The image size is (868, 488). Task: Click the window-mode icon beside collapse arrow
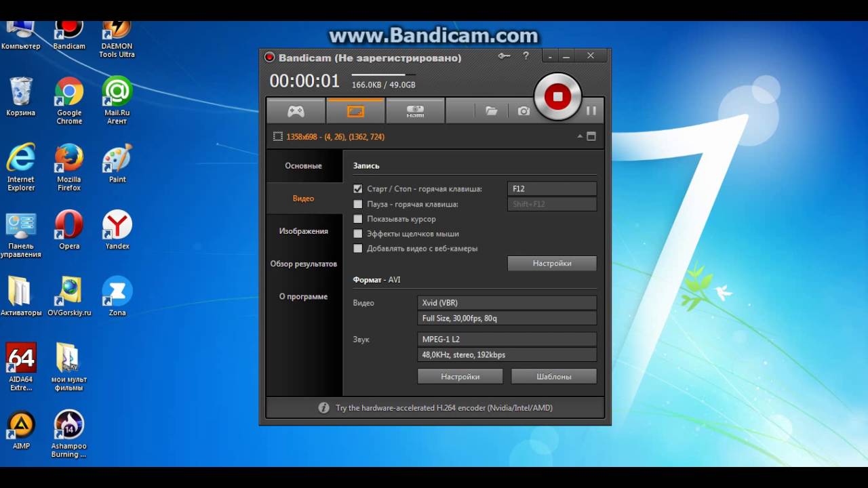[591, 136]
